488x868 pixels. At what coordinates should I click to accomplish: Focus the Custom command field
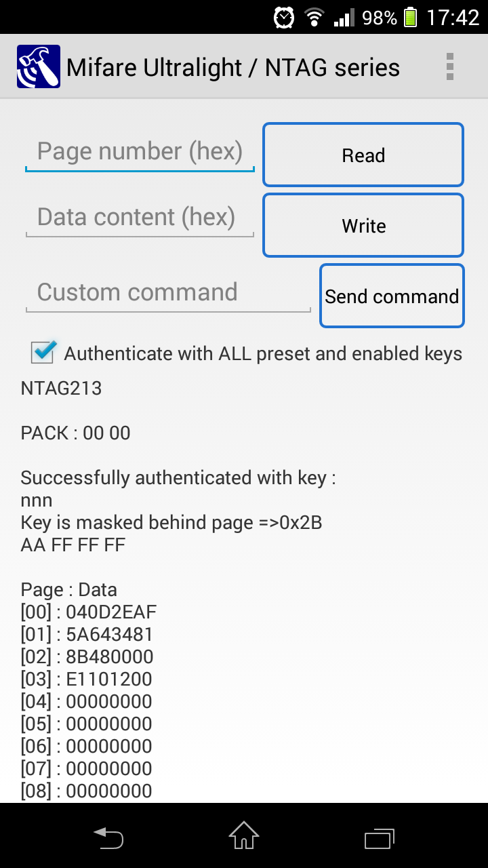click(168, 293)
